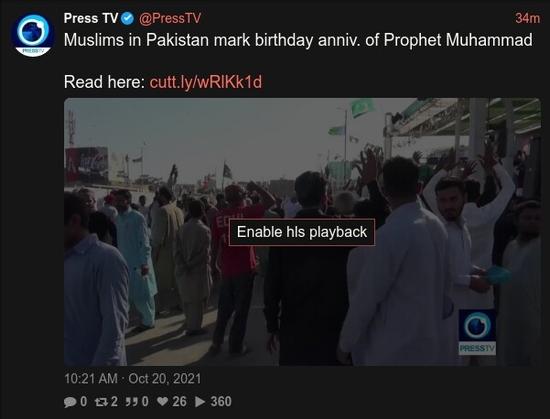Click the likes count 26
Viewport: 550px width, 419px height.
point(179,402)
